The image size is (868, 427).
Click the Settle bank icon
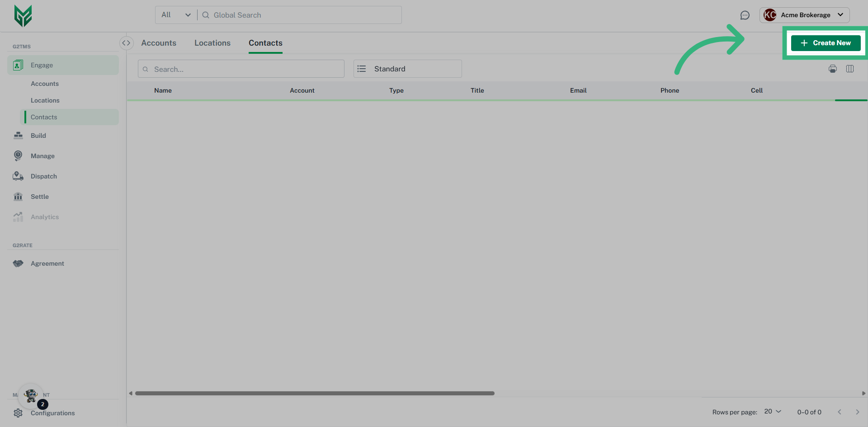coord(18,197)
